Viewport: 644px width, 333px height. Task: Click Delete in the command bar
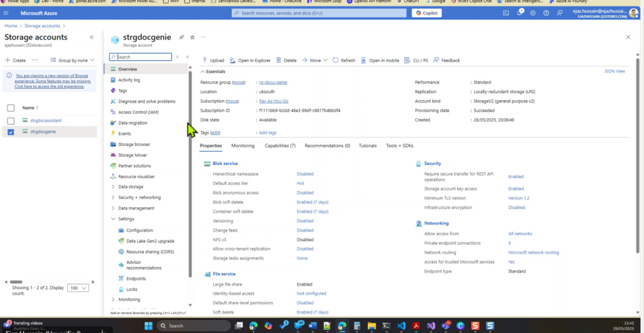click(x=286, y=60)
